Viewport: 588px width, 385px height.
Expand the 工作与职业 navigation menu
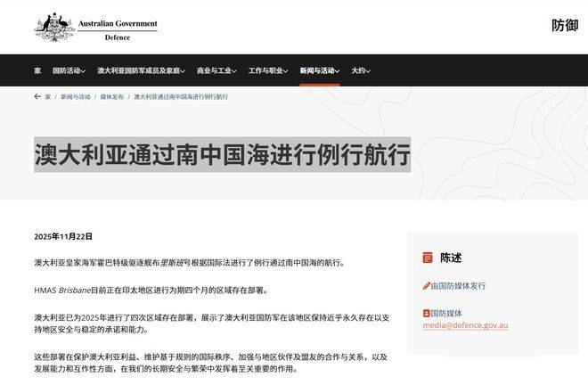pyautogui.click(x=270, y=70)
